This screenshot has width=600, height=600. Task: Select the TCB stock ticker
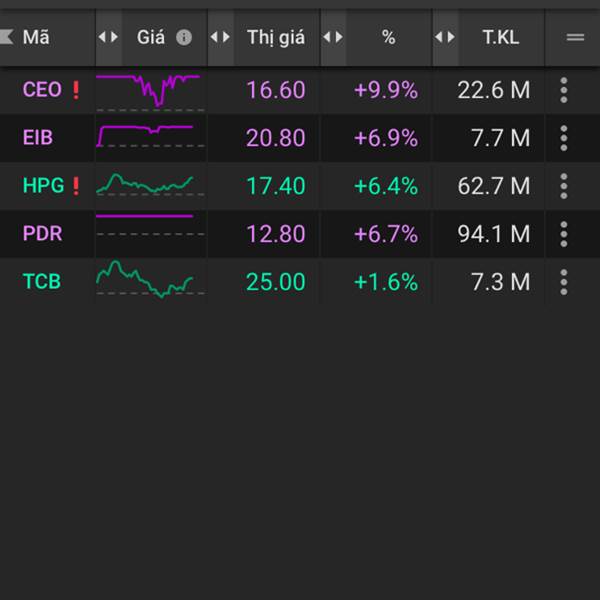pyautogui.click(x=42, y=282)
